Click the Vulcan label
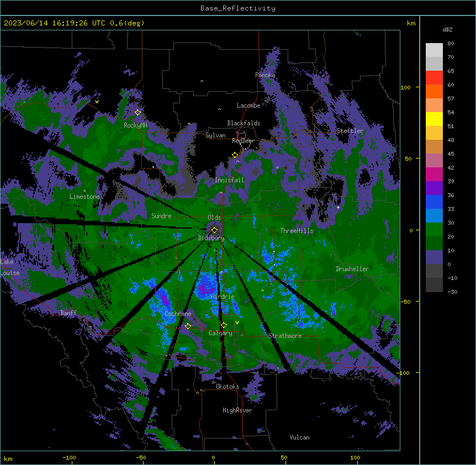This screenshot has width=476, height=465. [x=299, y=437]
